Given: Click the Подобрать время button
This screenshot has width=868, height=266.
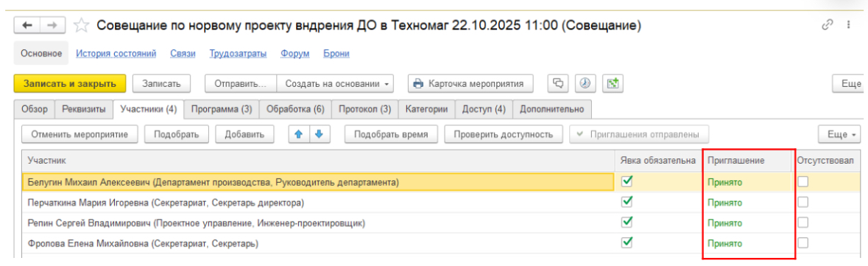Looking at the screenshot, I should pyautogui.click(x=392, y=134).
